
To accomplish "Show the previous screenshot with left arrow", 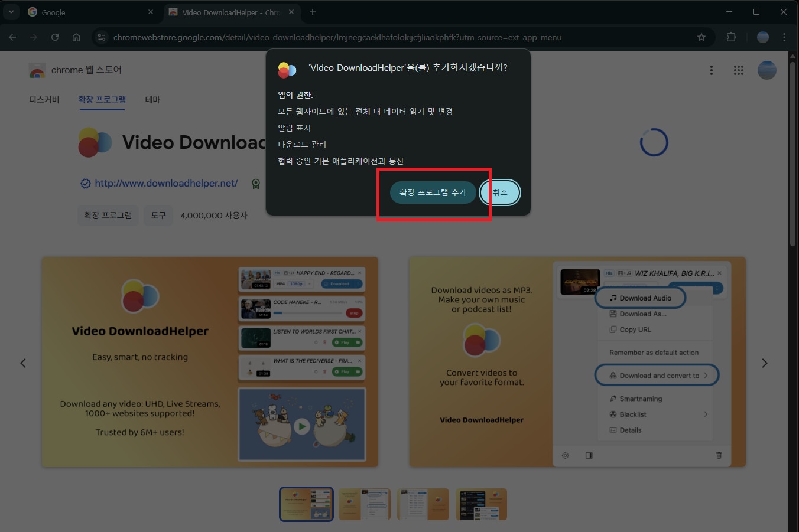I will (23, 363).
